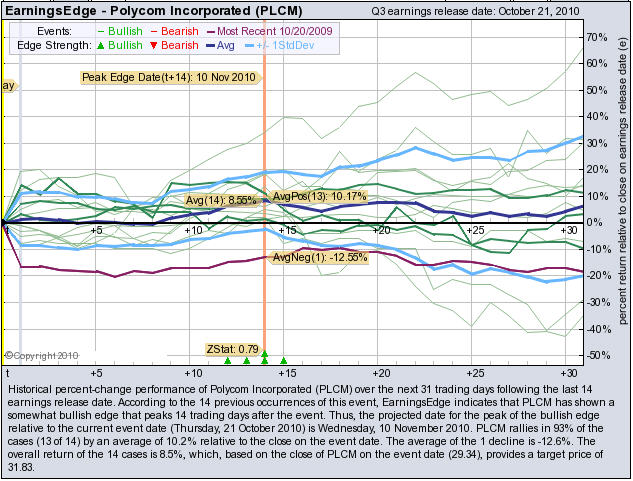Image resolution: width=633 pixels, height=481 pixels.
Task: Select the Peak Edge Date 10 Nov 2010 label
Action: pyautogui.click(x=168, y=77)
